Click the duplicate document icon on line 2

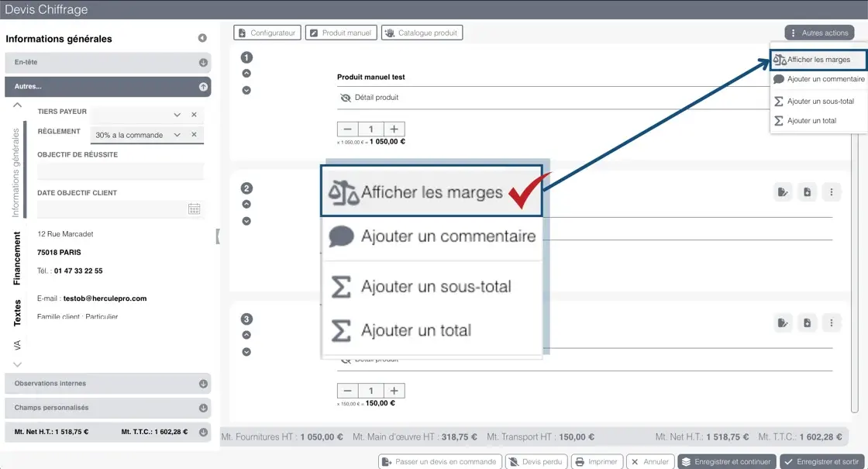807,192
